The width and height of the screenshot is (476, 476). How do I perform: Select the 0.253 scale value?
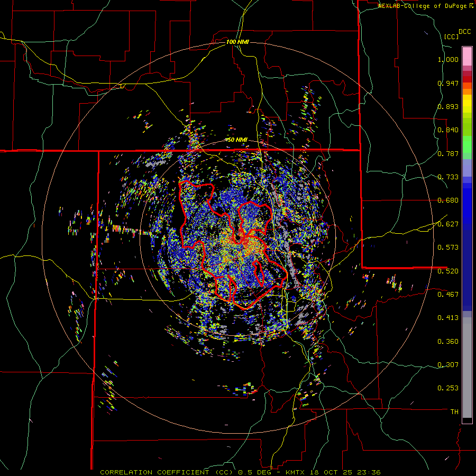[448, 388]
